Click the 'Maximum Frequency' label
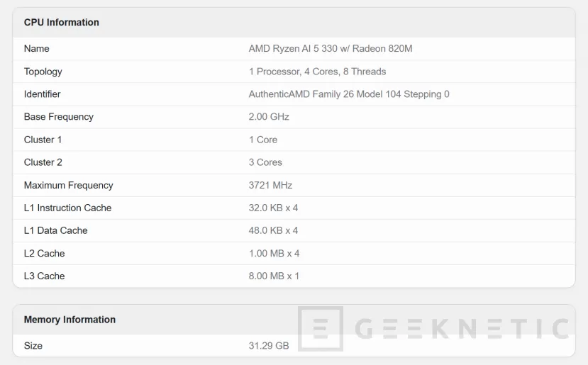The height and width of the screenshot is (365, 588). click(69, 185)
